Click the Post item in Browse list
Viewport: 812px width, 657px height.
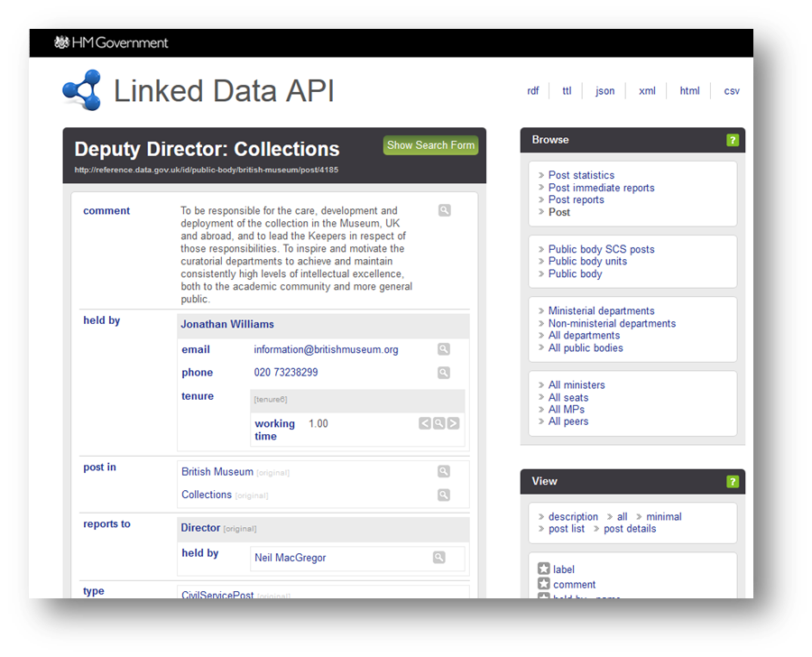(x=558, y=212)
